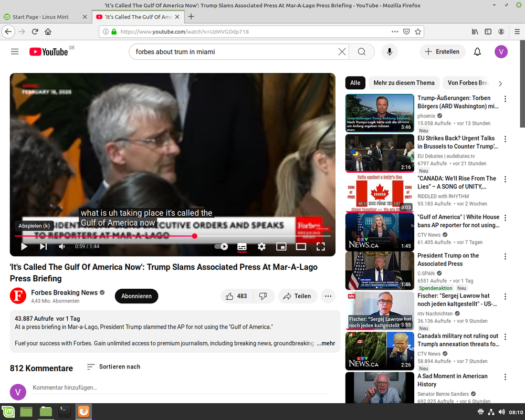Go back with Firefox back arrow

[x=8, y=31]
